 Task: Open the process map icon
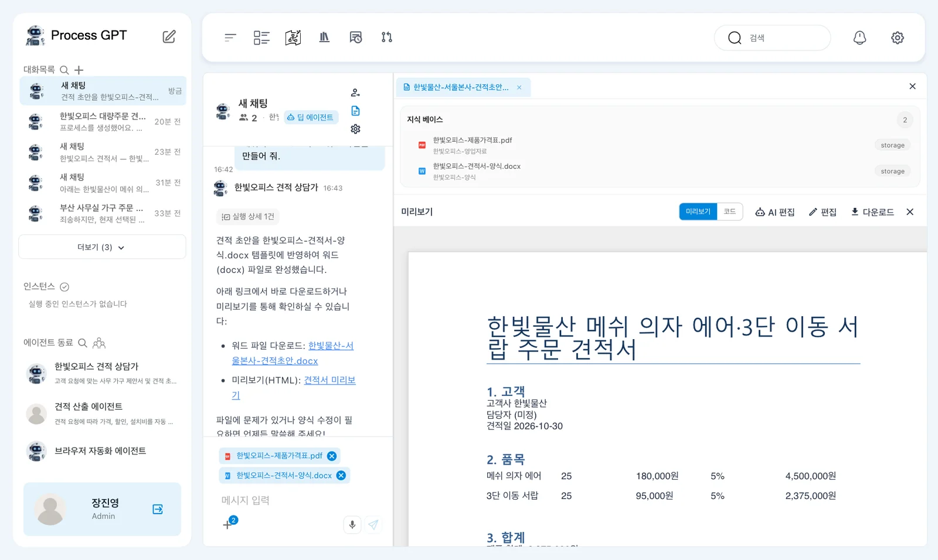[x=293, y=37]
